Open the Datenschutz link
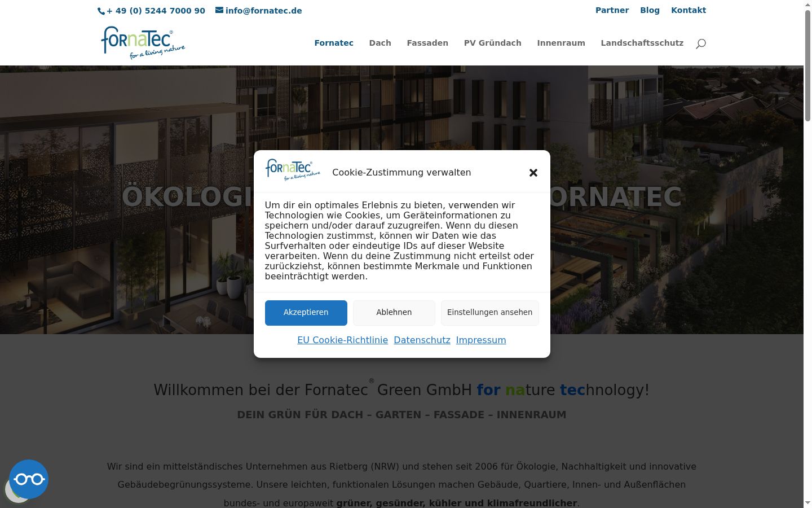Viewport: 812px width, 508px height. 422,340
